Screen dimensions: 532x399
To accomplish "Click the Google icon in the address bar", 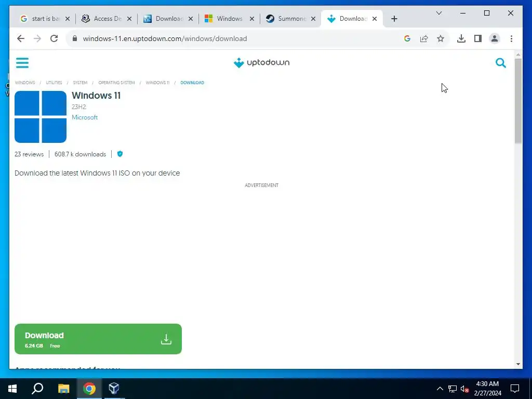I will click(x=407, y=38).
